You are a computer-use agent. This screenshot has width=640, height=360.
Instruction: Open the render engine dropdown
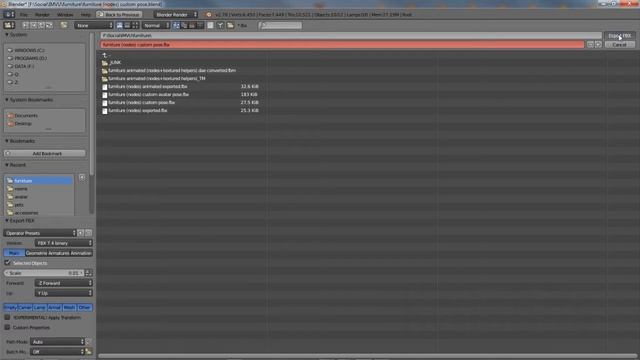(176, 14)
